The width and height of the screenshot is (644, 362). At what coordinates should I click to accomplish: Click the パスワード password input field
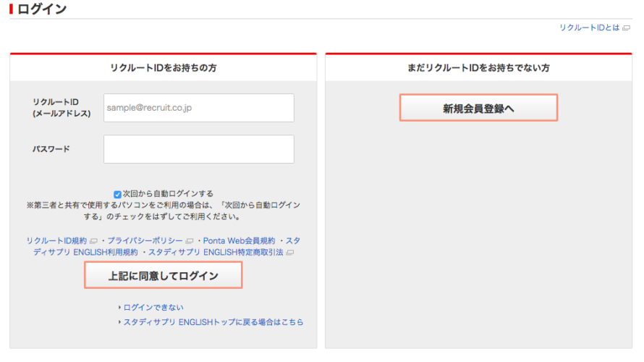coord(199,149)
